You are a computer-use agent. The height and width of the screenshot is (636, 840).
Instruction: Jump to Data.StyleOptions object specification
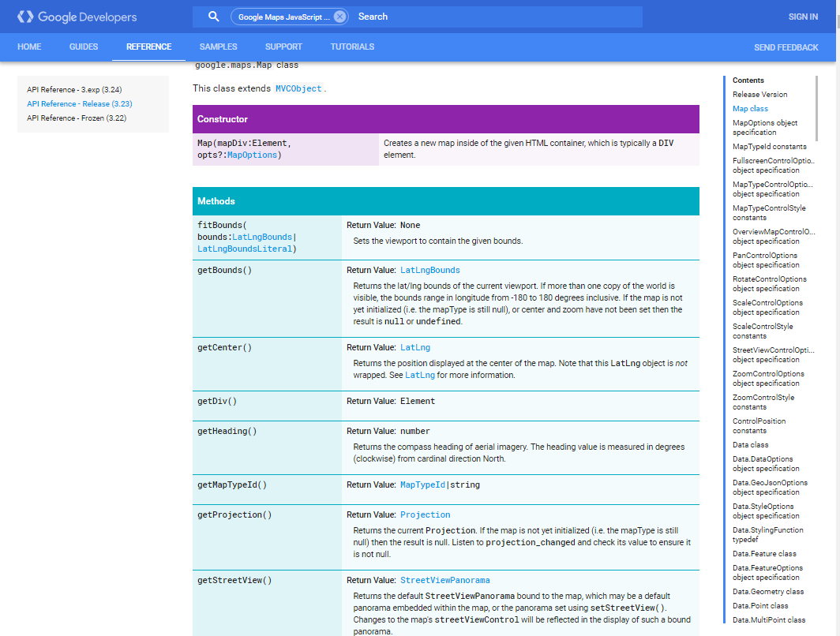(x=766, y=511)
